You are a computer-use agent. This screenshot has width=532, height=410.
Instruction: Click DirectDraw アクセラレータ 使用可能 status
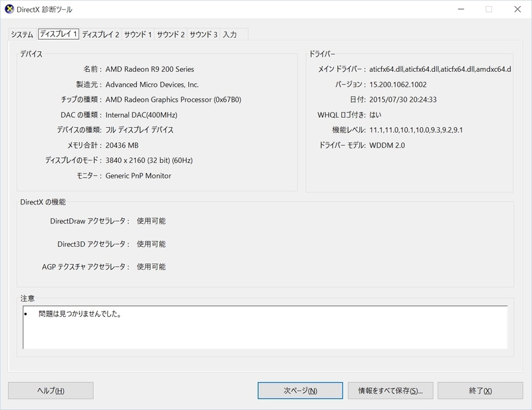pos(151,221)
